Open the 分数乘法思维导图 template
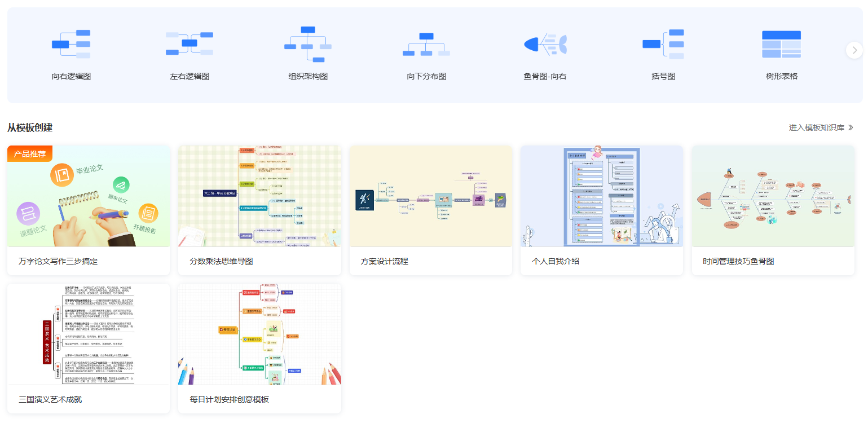The height and width of the screenshot is (423, 868). pyautogui.click(x=259, y=196)
